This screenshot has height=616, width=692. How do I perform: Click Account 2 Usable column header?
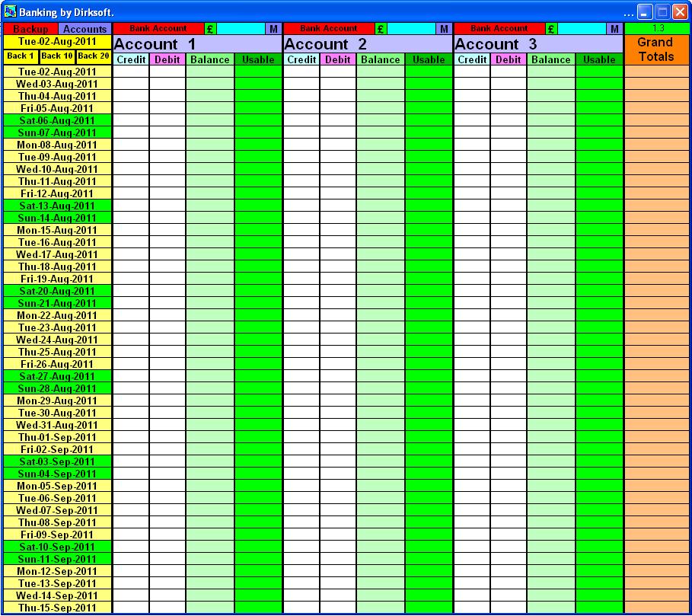(429, 59)
